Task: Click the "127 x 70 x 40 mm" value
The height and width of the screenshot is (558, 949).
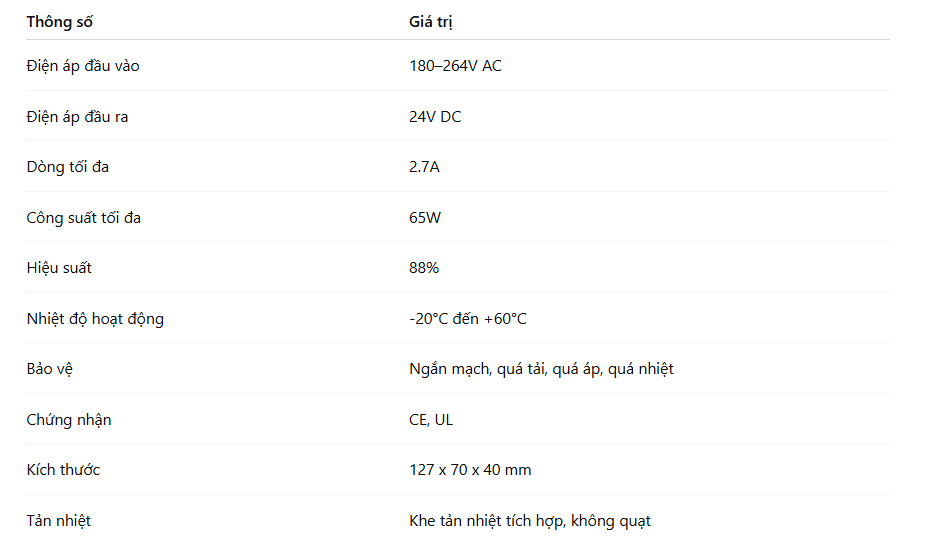Action: (x=470, y=470)
